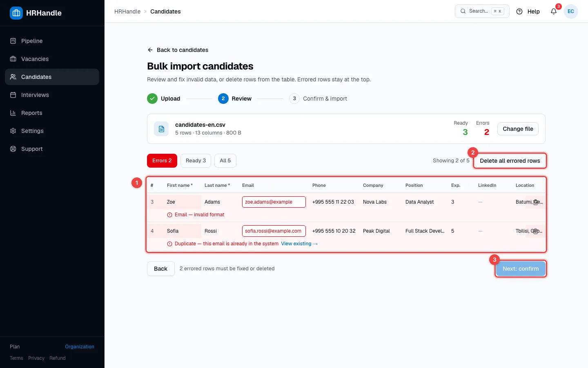
Task: Switch to the Errors 2 filter tab
Action: pyautogui.click(x=162, y=161)
